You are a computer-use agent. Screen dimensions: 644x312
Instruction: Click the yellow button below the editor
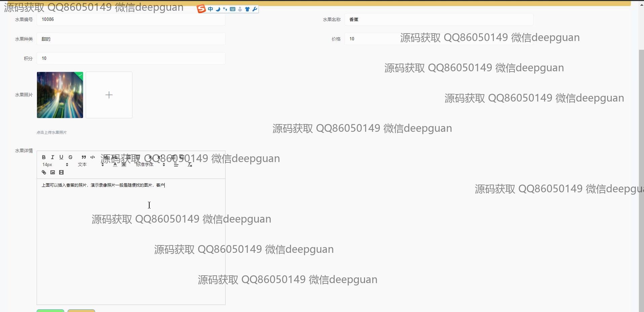81,311
